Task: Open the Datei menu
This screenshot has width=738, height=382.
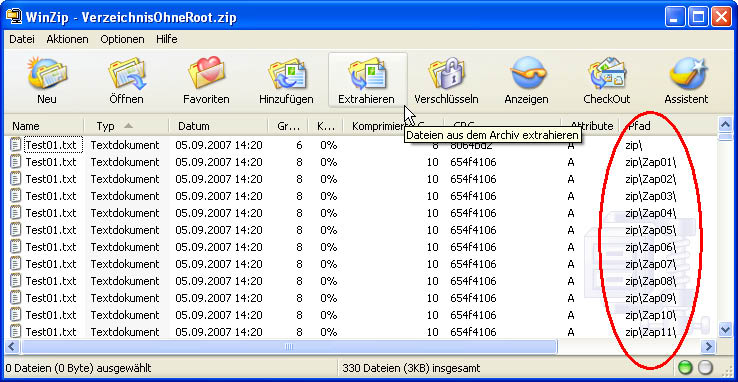Action: click(22, 39)
